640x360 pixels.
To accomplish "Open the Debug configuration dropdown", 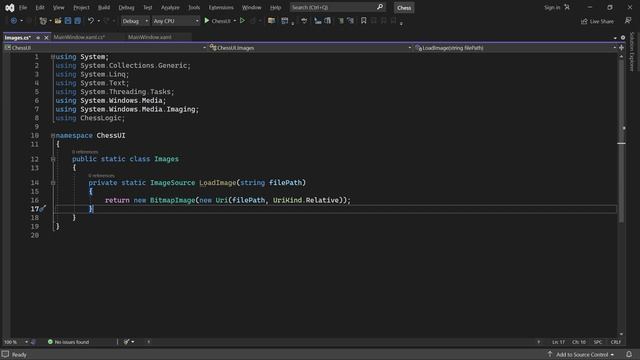I will [x=135, y=21].
